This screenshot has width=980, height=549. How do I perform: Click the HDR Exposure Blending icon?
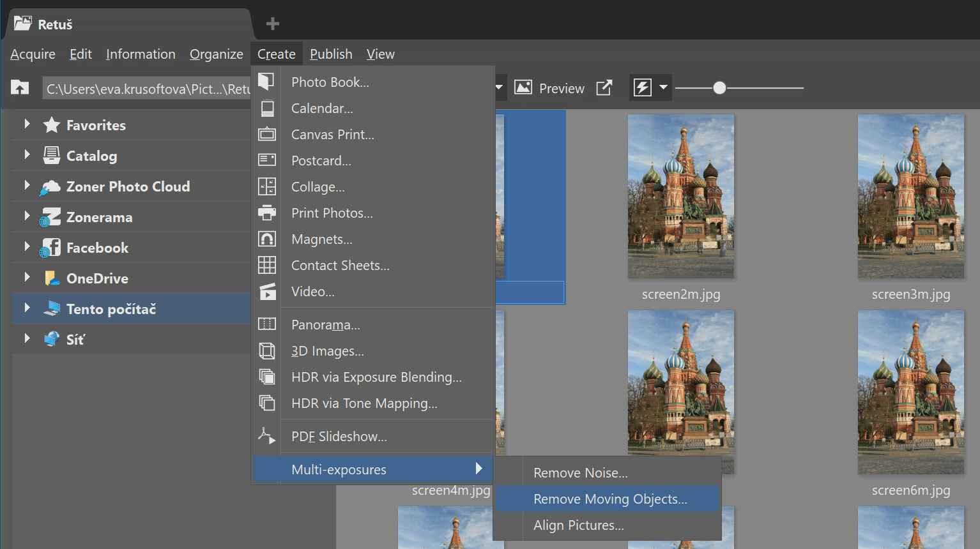tap(267, 377)
